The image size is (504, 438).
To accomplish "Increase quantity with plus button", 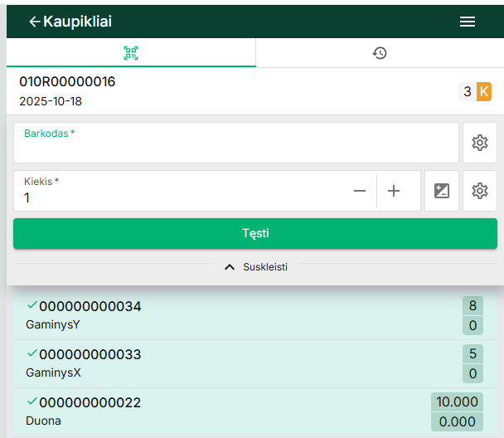I will coord(394,191).
